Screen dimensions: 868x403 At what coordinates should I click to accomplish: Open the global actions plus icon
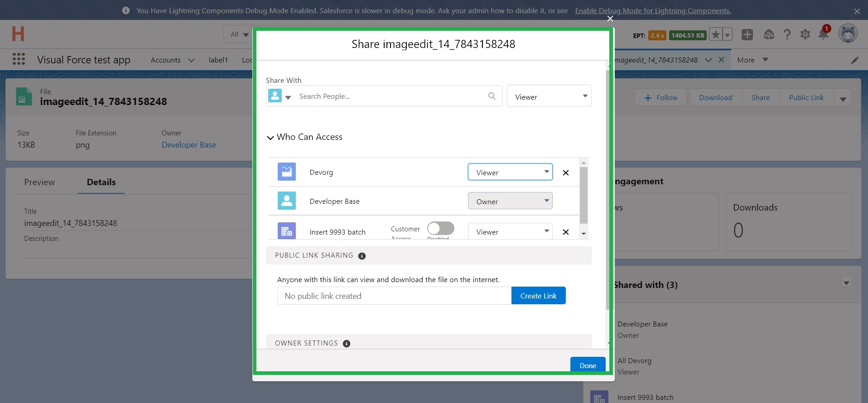tap(747, 34)
